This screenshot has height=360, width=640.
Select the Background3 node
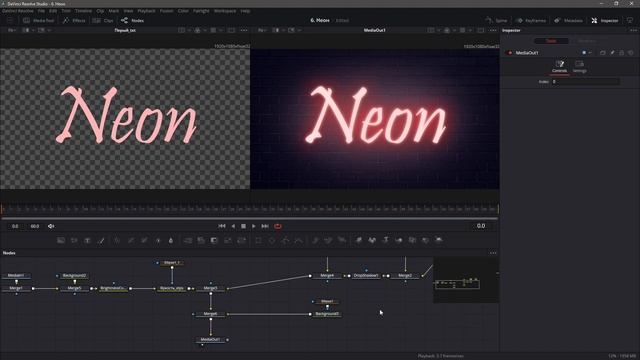pos(327,314)
